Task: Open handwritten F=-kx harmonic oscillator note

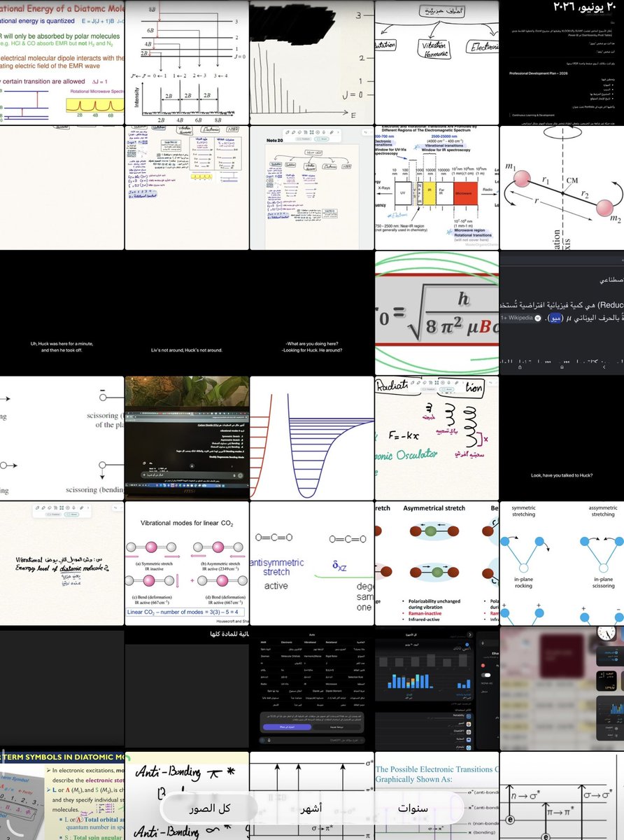Action: pyautogui.click(x=437, y=438)
